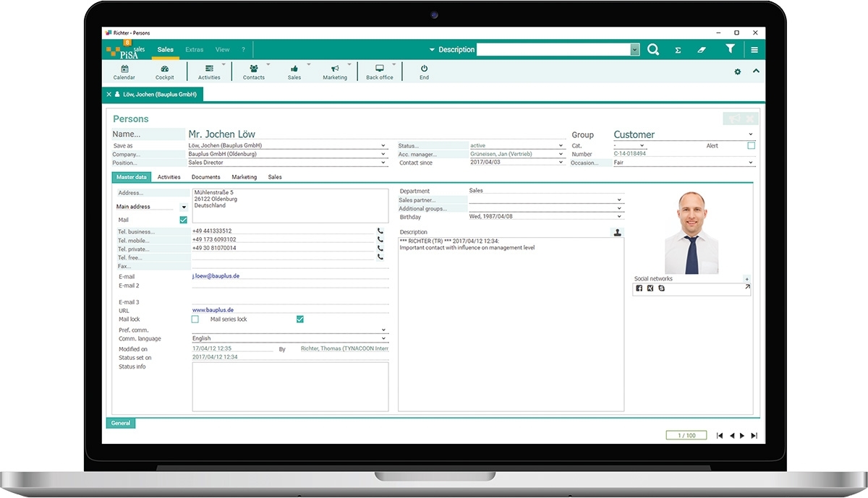This screenshot has height=498, width=868.
Task: Switch to the Documents tab
Action: click(x=205, y=177)
